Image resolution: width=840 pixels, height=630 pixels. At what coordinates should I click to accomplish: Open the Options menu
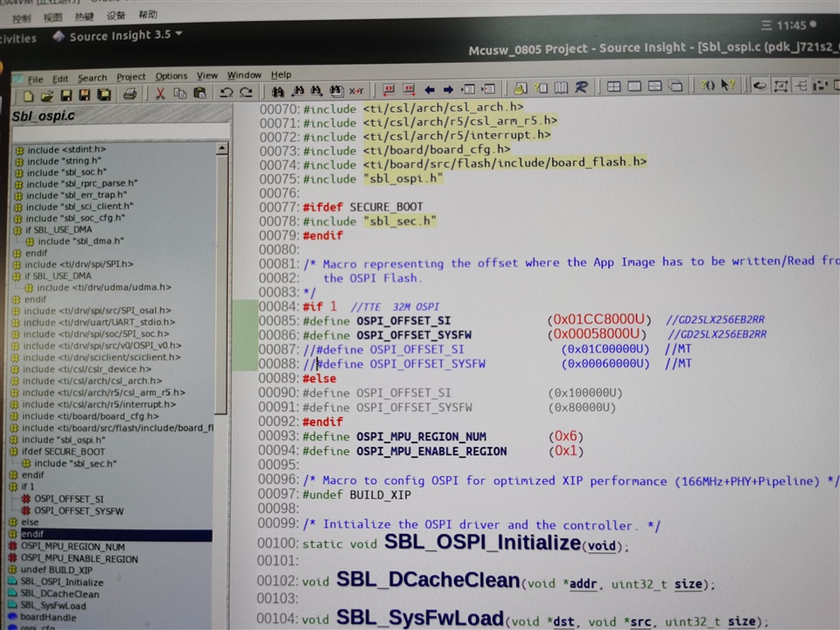coord(171,77)
